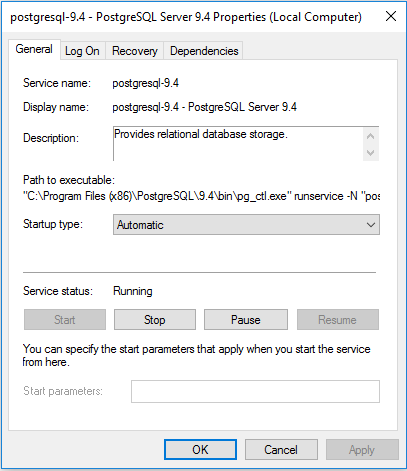Click the Apply button

pos(362,449)
